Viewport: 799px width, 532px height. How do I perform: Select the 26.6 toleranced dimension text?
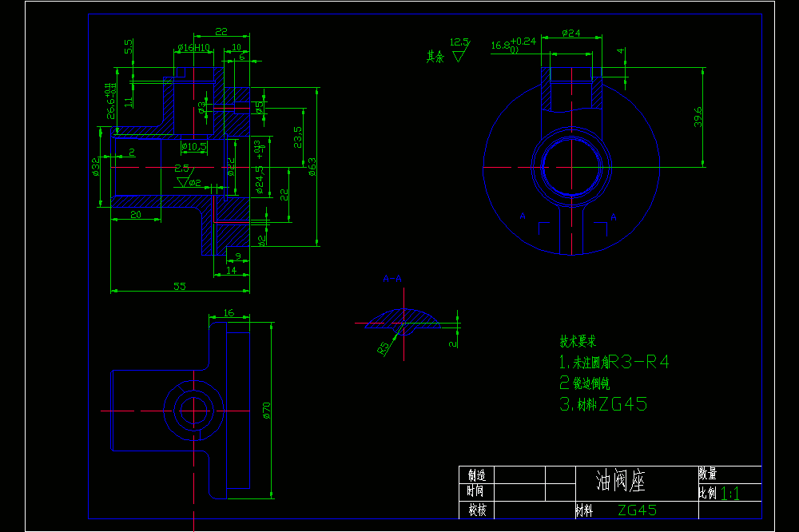(x=110, y=101)
